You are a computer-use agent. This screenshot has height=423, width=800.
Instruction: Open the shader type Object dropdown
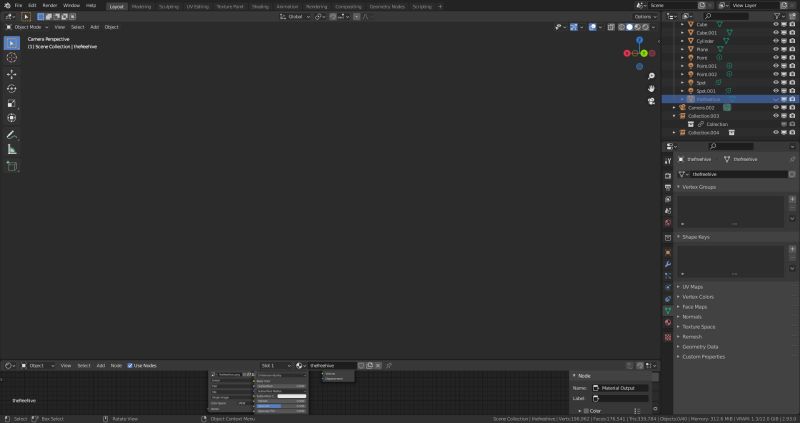click(38, 365)
